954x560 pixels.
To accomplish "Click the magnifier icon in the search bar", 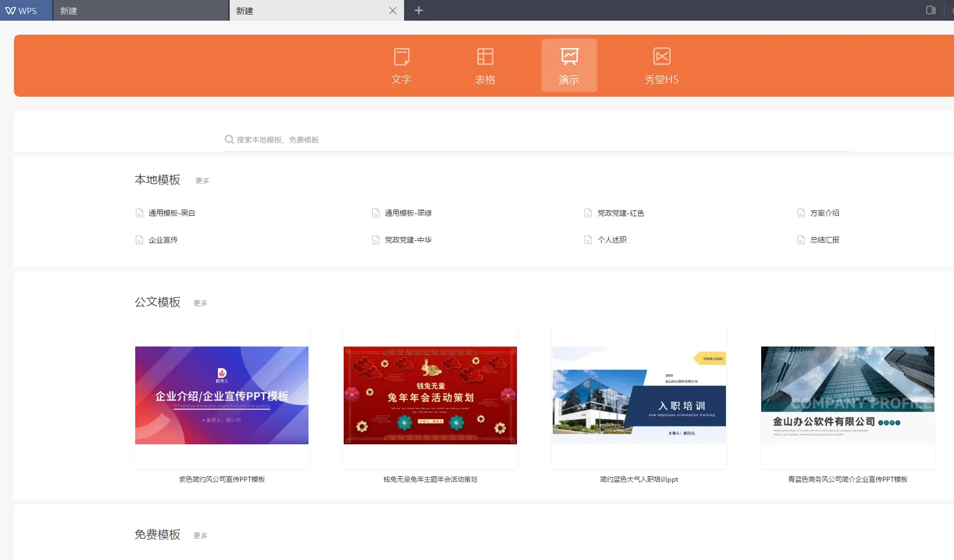I will pyautogui.click(x=229, y=139).
